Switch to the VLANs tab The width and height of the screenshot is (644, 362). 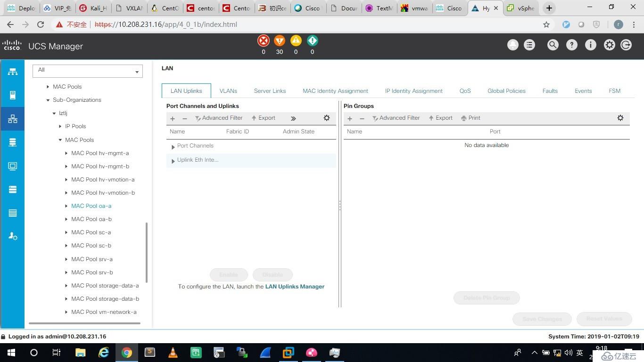click(228, 91)
